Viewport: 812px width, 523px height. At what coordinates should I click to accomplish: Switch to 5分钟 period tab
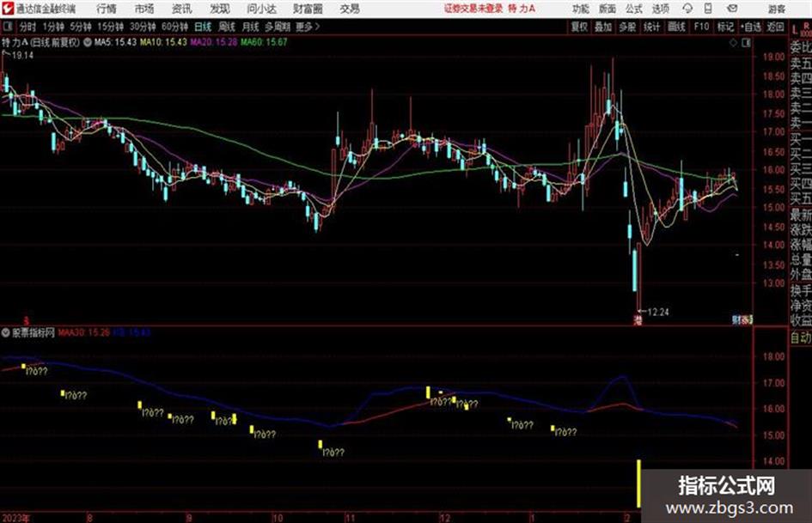coord(81,27)
